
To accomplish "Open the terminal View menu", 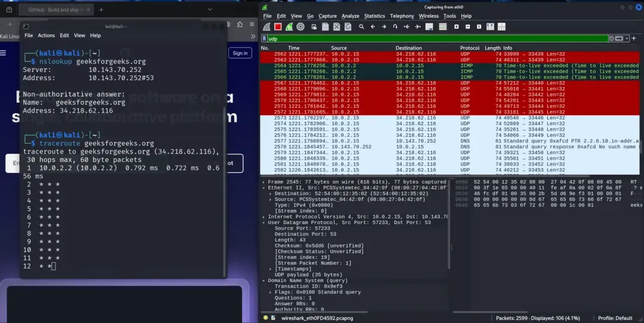I will (79, 35).
